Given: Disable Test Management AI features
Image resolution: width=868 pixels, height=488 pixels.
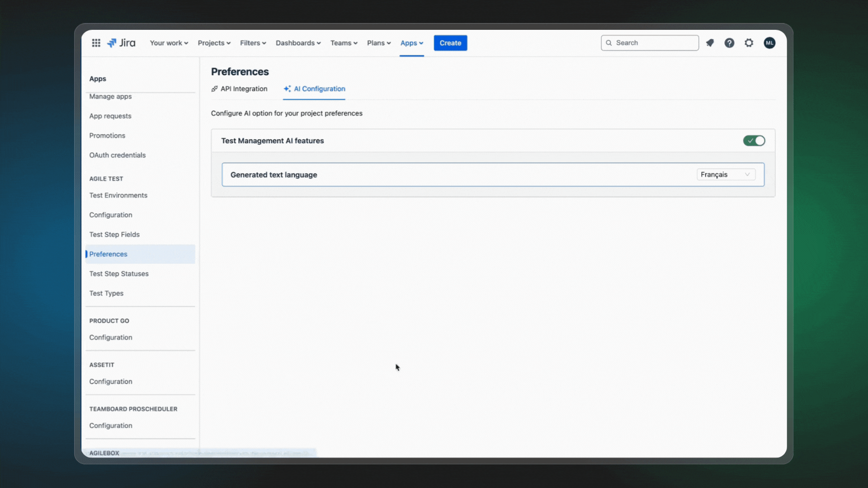Looking at the screenshot, I should (754, 141).
